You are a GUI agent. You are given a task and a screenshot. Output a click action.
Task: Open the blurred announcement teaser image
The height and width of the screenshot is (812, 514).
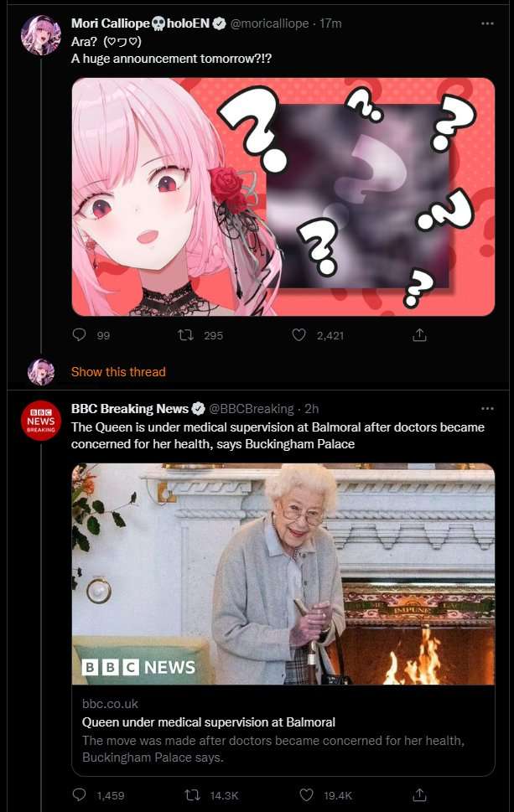(x=283, y=197)
